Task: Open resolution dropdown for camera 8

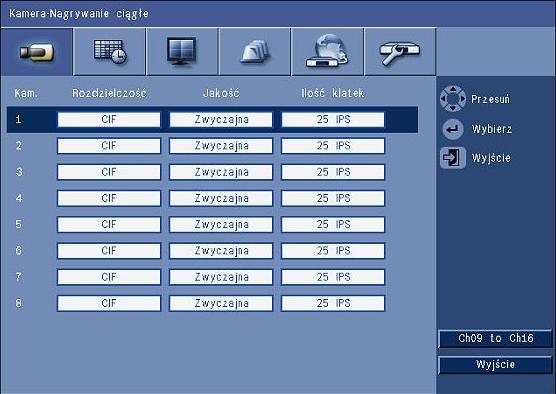Action: (109, 303)
